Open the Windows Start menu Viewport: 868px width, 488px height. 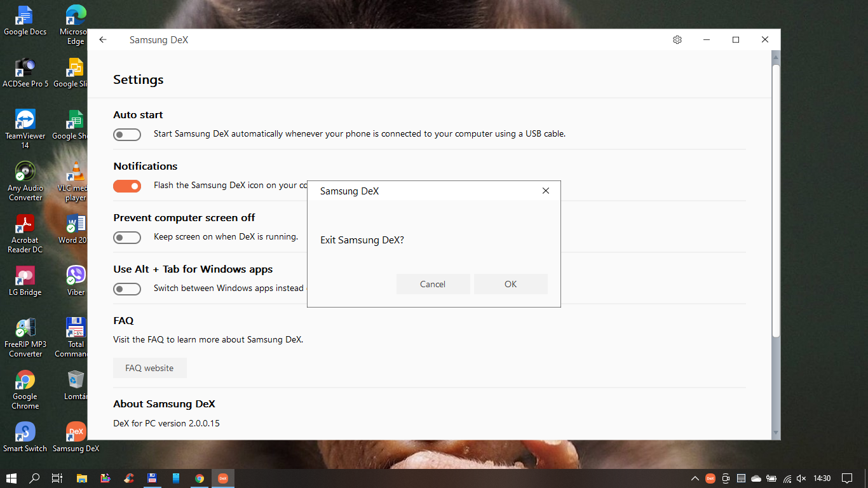(11, 478)
